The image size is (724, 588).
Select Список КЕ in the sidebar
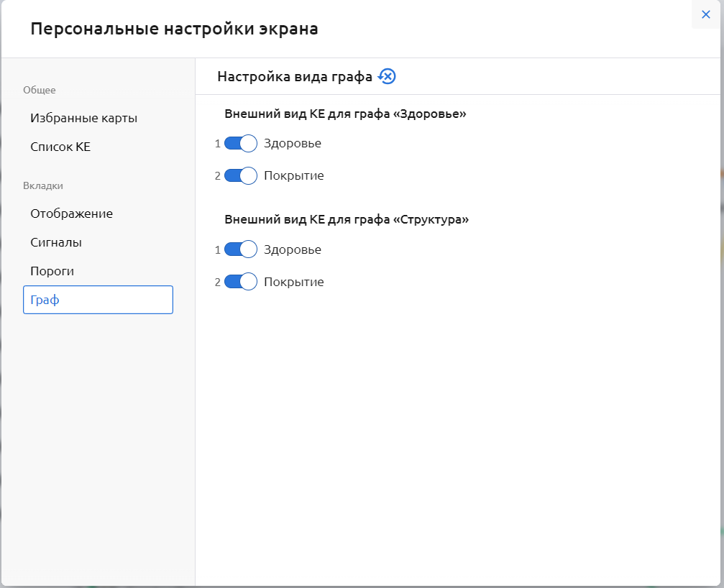click(60, 147)
